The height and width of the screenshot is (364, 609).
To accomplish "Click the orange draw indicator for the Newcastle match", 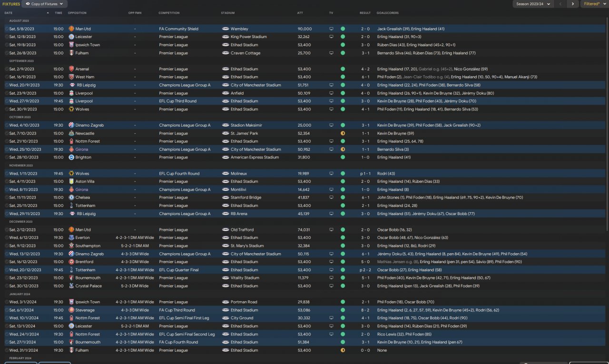I will [x=343, y=133].
